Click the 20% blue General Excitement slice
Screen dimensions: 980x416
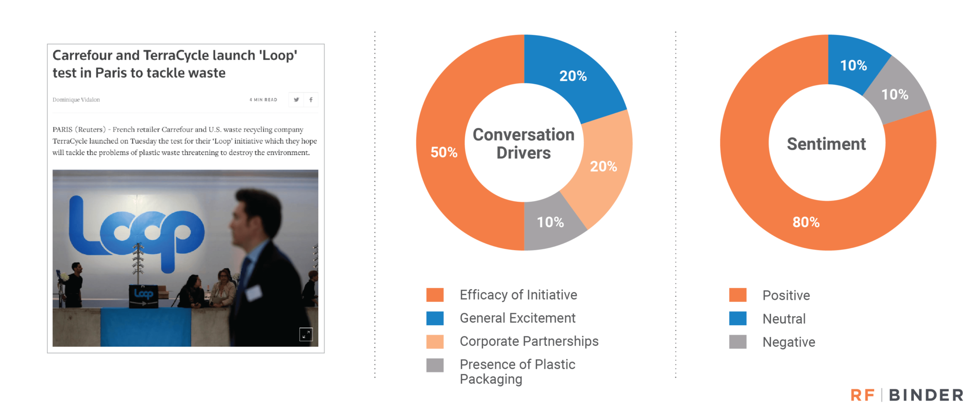[x=573, y=76]
